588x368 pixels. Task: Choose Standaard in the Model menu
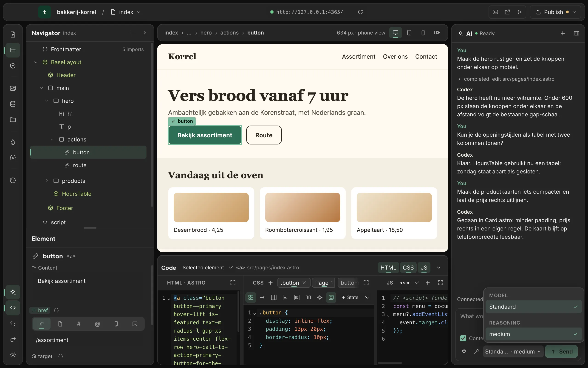[533, 306]
